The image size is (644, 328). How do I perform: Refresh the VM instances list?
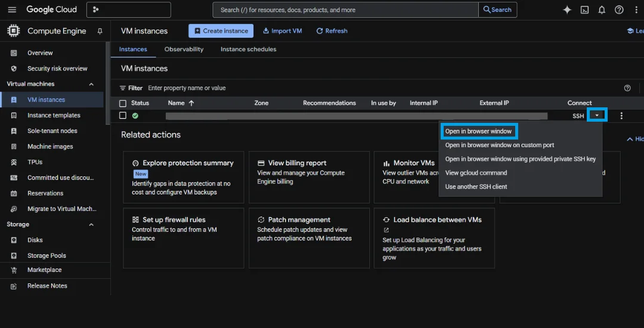332,31
